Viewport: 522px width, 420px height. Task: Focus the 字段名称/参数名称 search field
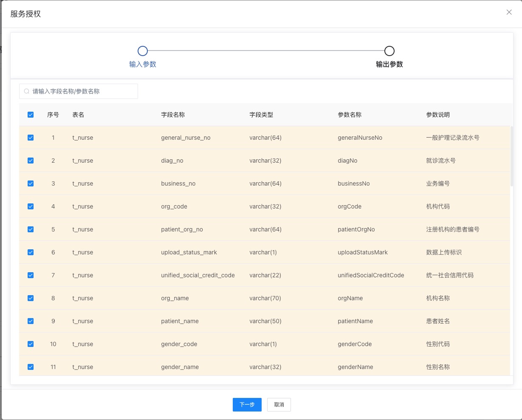(83, 91)
